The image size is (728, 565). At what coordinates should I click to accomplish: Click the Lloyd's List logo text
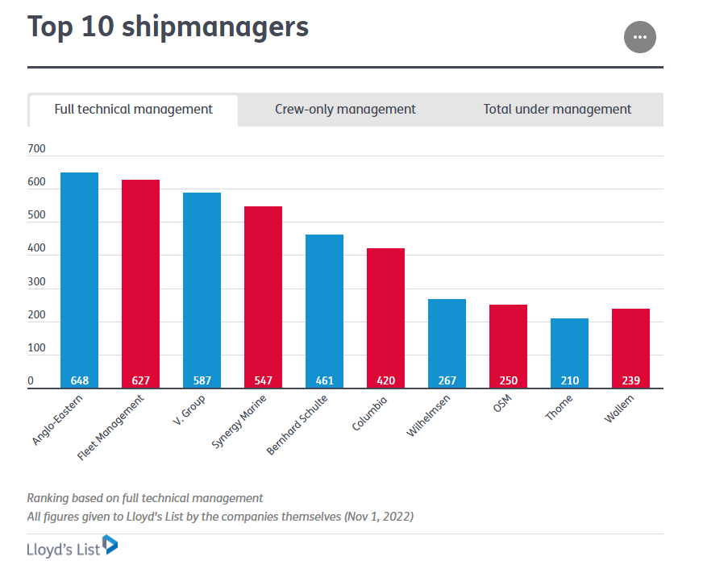[63, 549]
